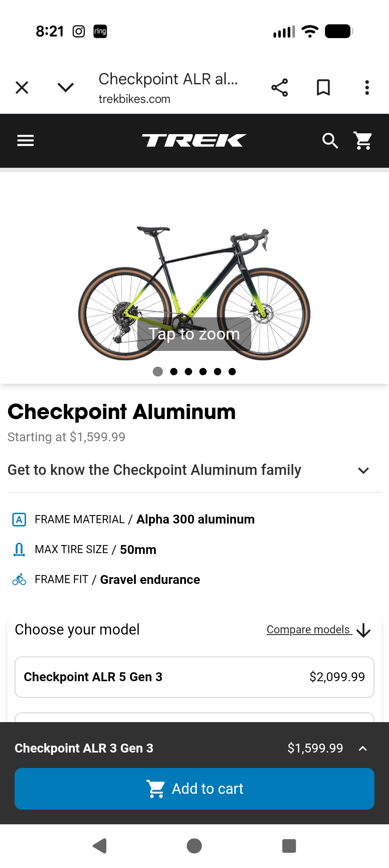Viewport: 389px width, 868px height.
Task: Tap Add to cart button
Action: click(x=194, y=789)
